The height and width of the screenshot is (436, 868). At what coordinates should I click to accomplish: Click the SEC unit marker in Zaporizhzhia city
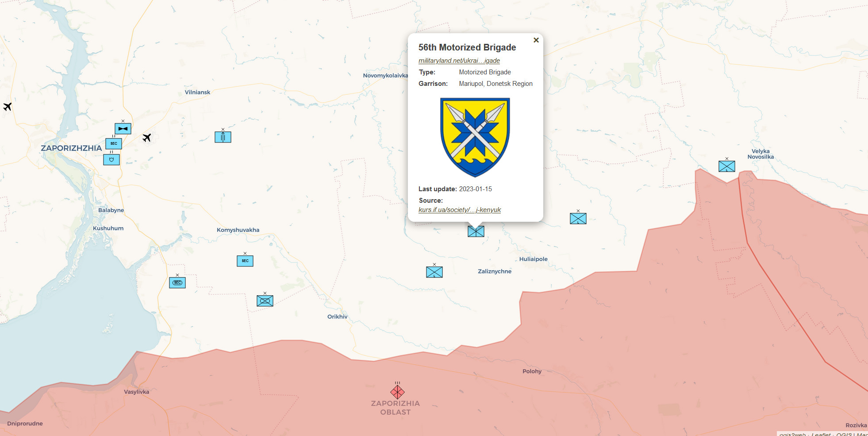coord(114,144)
